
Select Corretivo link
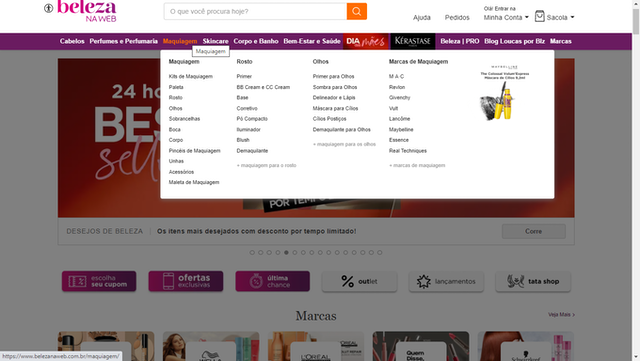click(247, 108)
